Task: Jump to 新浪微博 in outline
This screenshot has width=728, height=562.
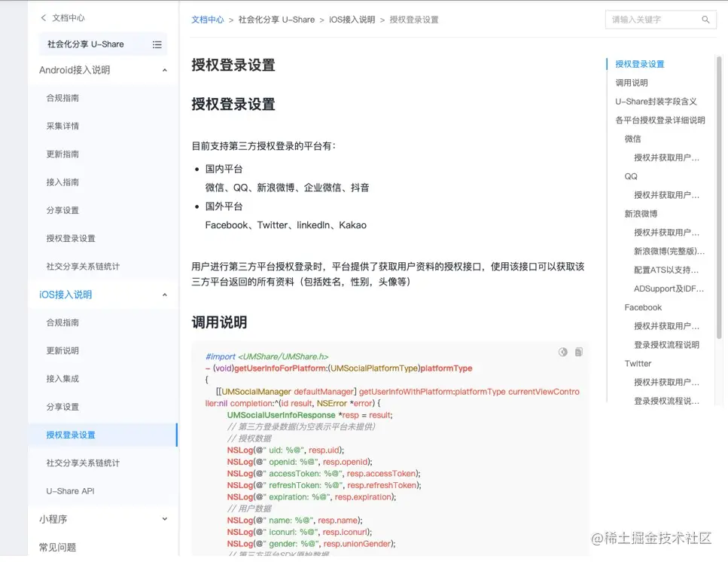Action: 641,214
